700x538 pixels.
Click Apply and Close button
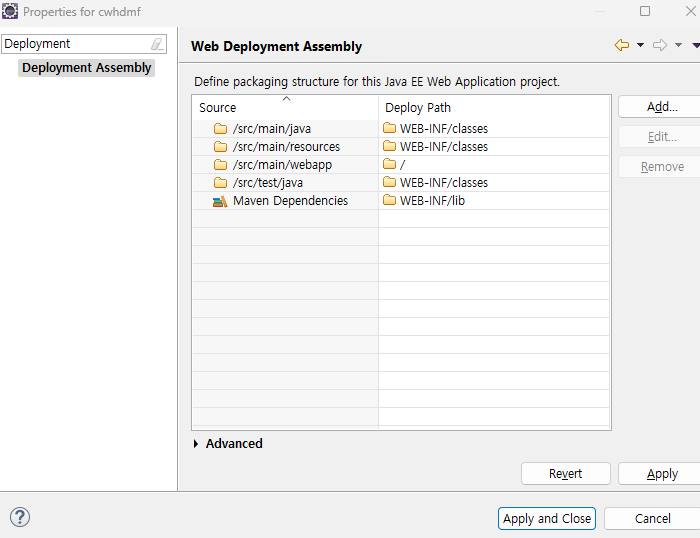click(547, 519)
